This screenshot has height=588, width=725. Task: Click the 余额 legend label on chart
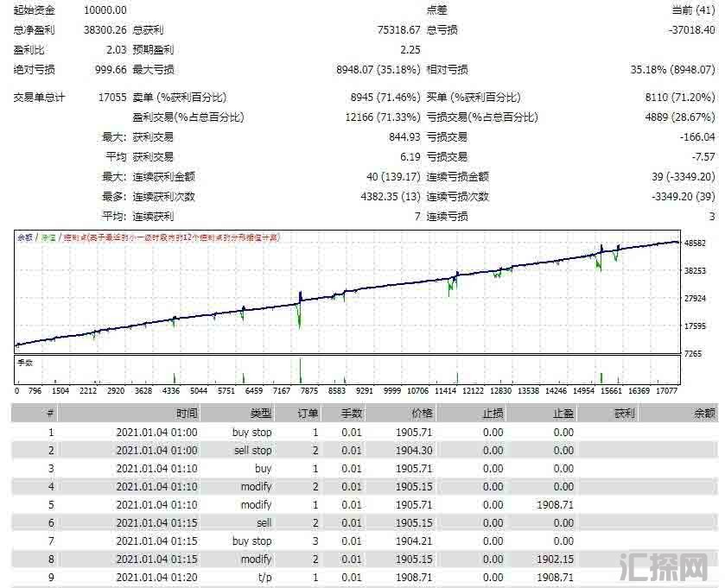tap(26, 237)
